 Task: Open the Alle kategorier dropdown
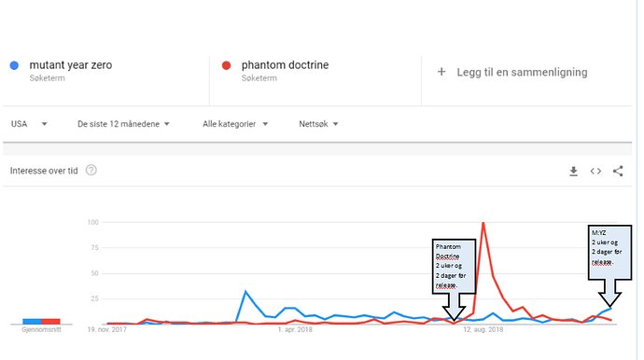click(x=235, y=124)
